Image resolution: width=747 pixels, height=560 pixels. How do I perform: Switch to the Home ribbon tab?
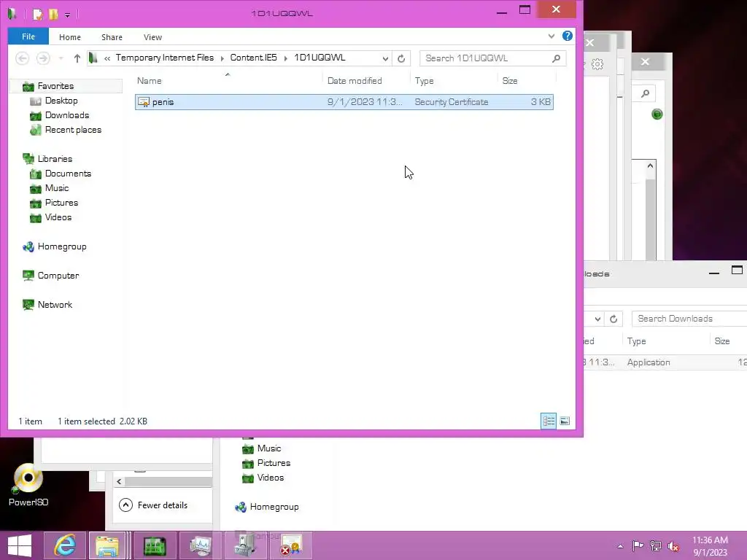click(x=69, y=37)
